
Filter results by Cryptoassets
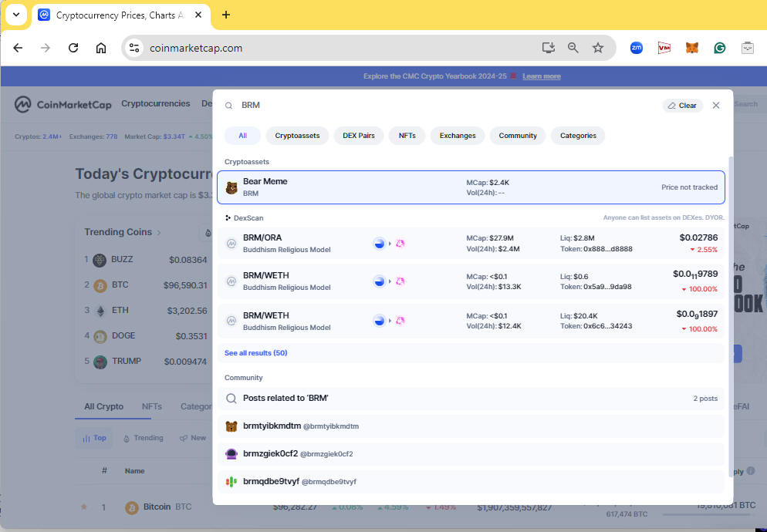click(x=297, y=136)
